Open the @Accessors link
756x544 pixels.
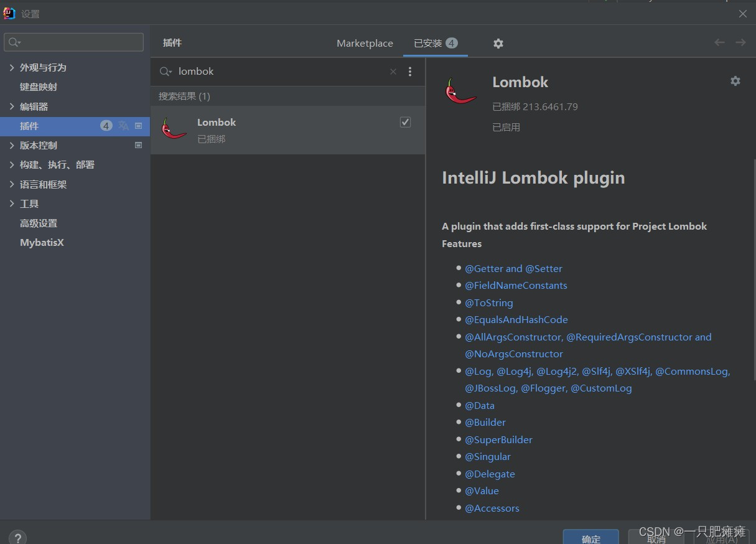pos(492,508)
